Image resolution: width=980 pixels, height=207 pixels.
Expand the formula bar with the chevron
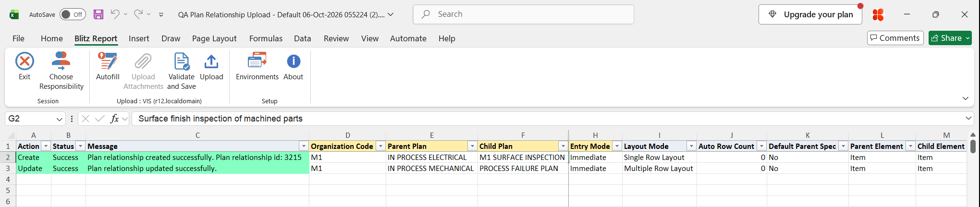point(968,118)
